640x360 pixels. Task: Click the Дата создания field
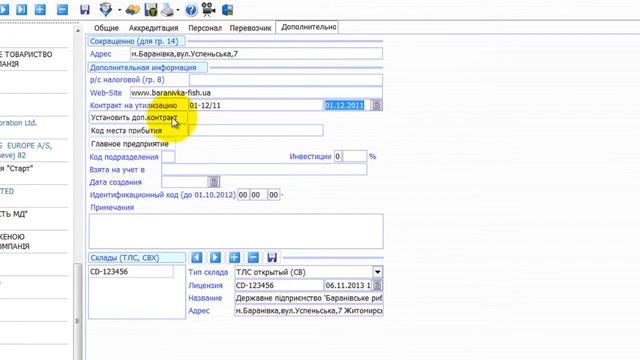click(x=185, y=182)
